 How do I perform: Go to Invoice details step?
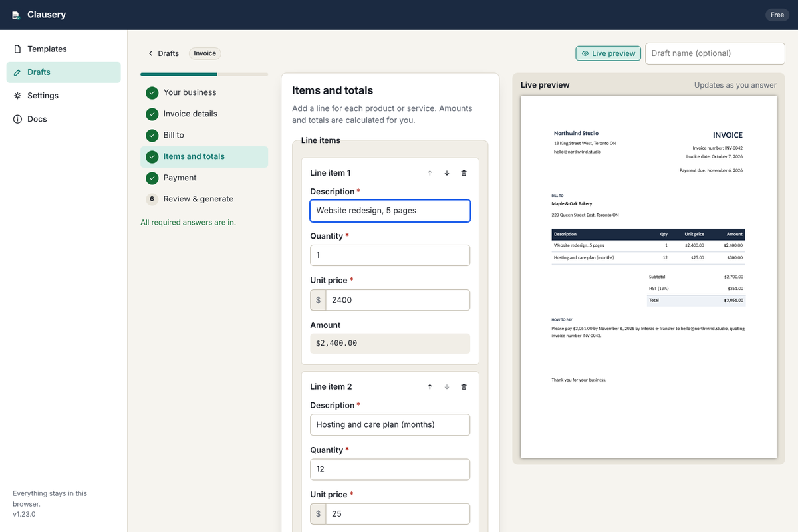(204, 114)
